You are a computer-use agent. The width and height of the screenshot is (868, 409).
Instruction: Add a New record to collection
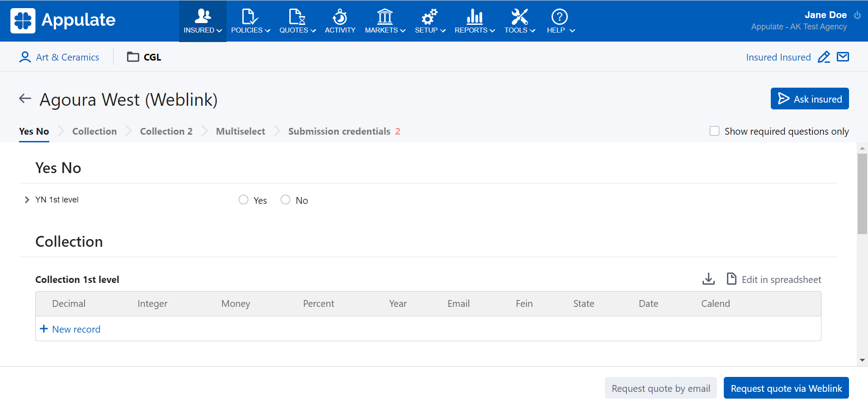tap(71, 329)
